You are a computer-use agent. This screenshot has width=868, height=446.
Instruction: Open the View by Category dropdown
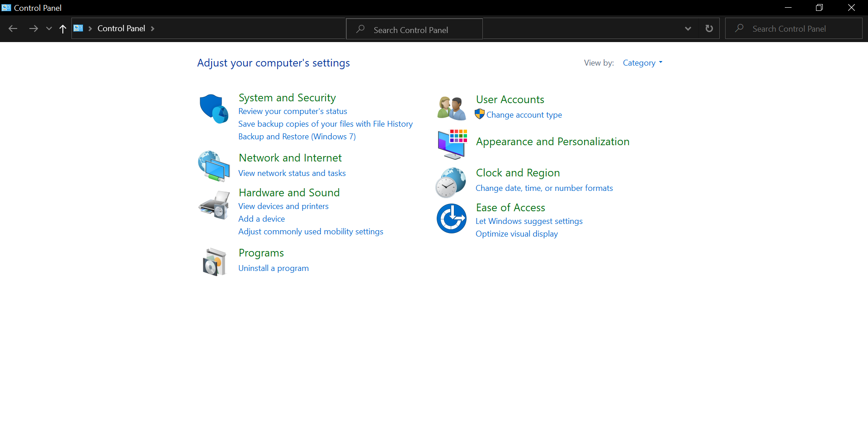[x=642, y=63]
